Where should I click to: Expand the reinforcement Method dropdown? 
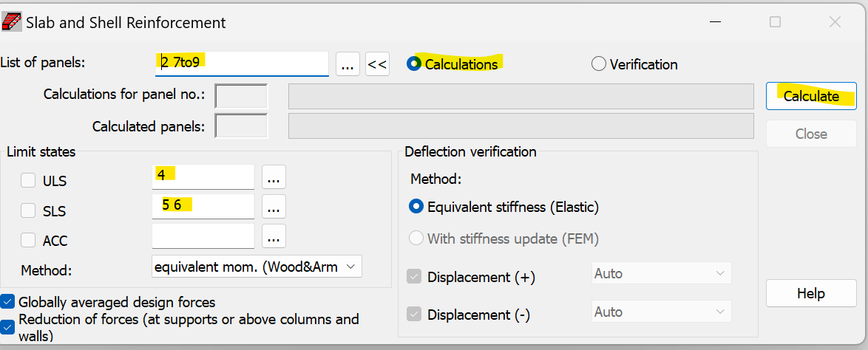[x=257, y=267]
